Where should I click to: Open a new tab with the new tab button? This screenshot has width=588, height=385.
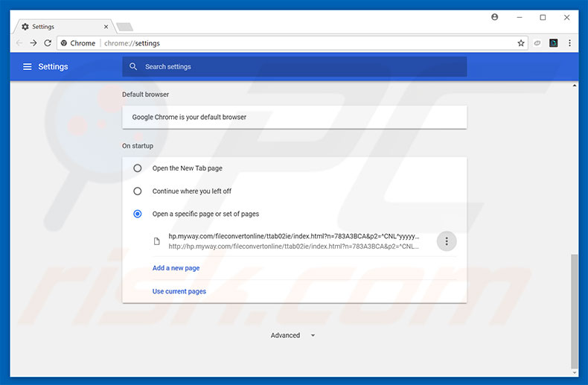[x=124, y=27]
